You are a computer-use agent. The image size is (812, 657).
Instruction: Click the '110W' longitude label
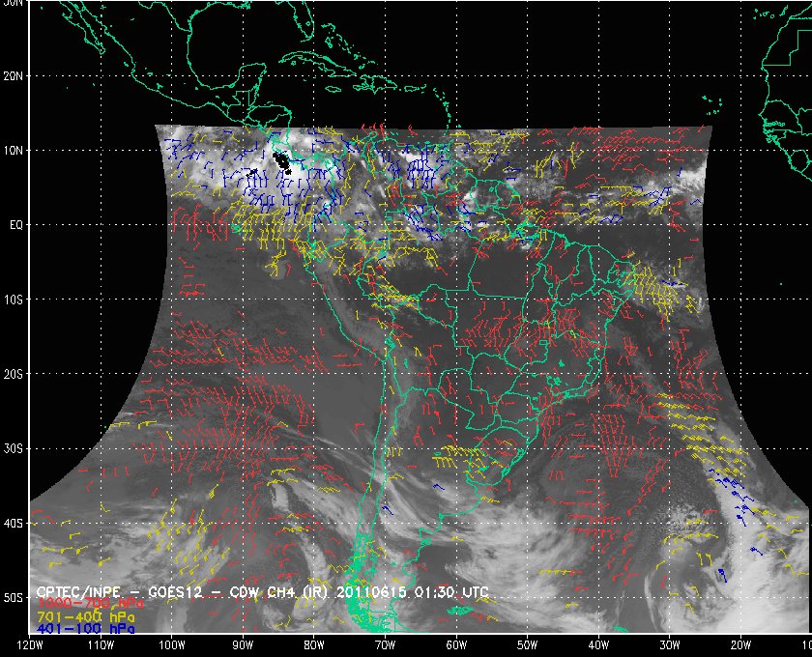[x=101, y=645]
